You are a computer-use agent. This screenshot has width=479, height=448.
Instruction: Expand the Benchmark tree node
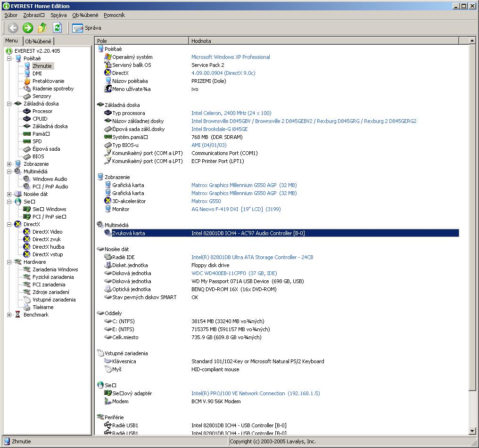pyautogui.click(x=9, y=315)
